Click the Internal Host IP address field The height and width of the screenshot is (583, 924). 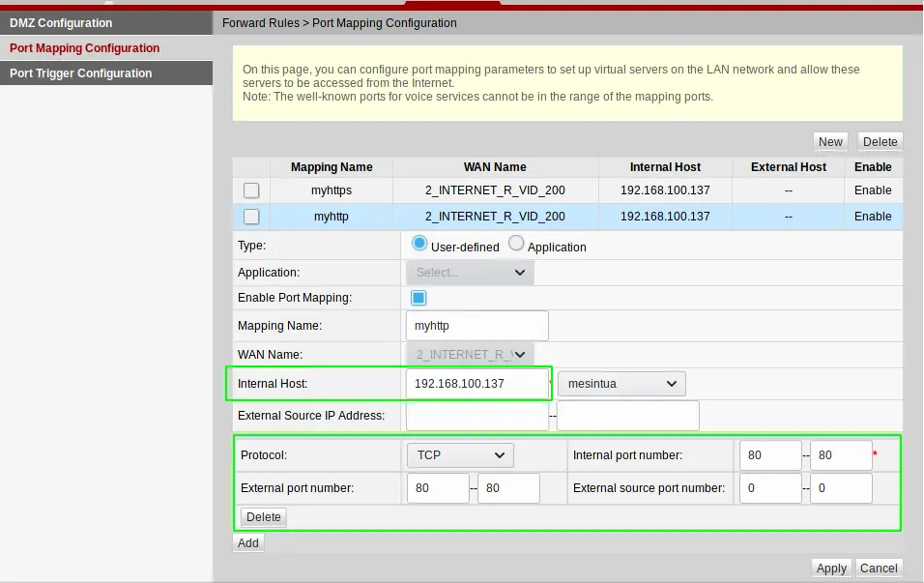pyautogui.click(x=476, y=384)
